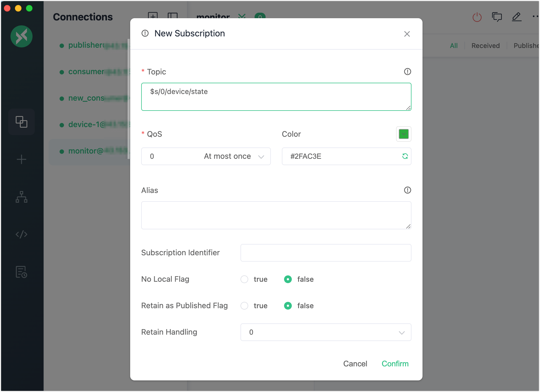The width and height of the screenshot is (540, 392).
Task: Click the Topic info icon
Action: [x=407, y=72]
